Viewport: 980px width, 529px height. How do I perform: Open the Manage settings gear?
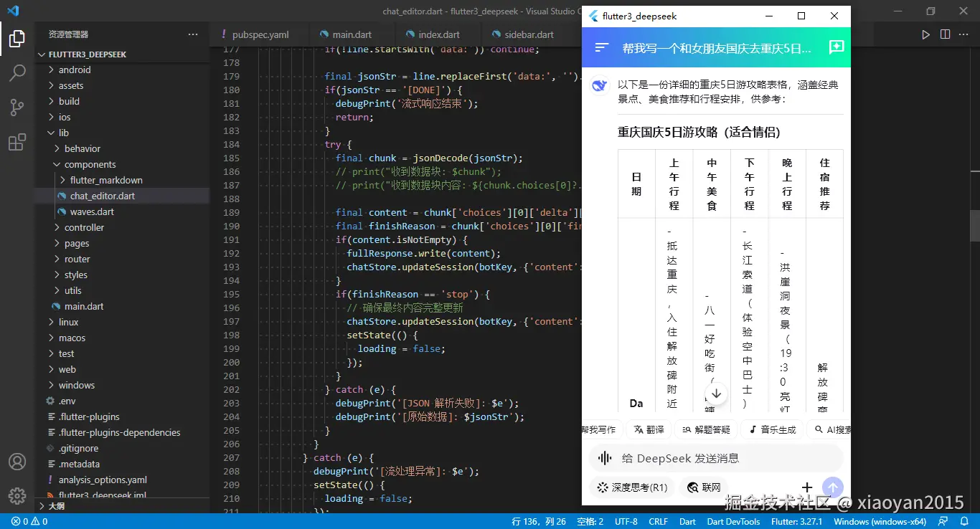click(17, 495)
